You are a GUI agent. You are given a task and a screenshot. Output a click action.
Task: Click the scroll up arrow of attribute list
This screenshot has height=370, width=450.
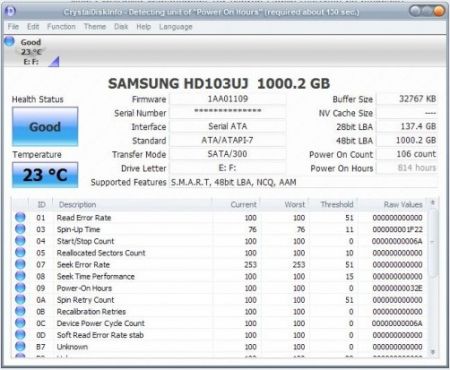coord(433,203)
